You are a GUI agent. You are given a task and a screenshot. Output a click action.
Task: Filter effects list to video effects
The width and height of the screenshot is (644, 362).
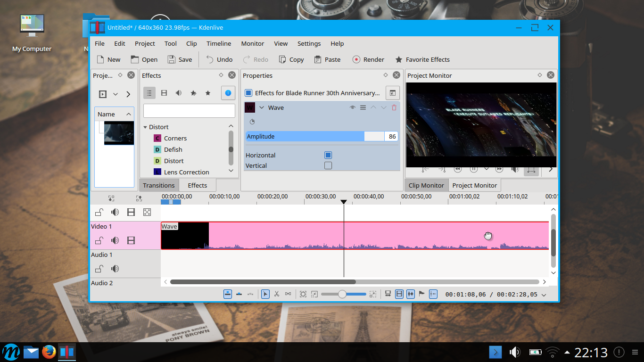(164, 93)
